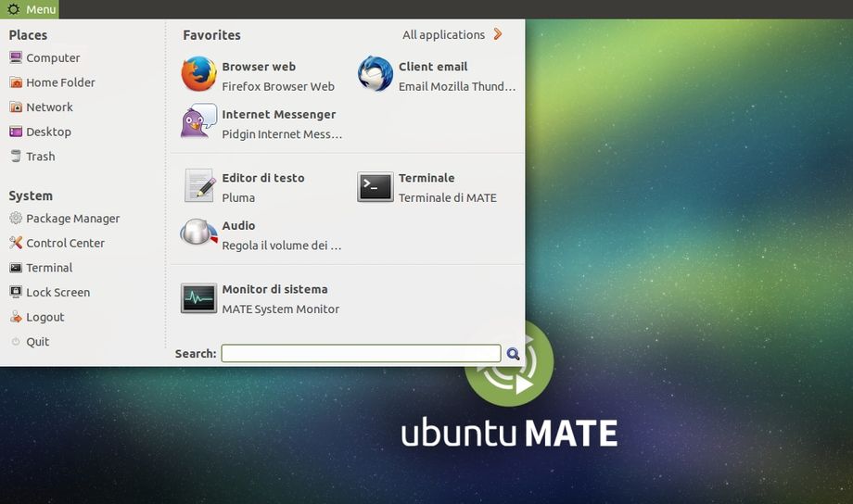Launch Firefox Browser web icon
The width and height of the screenshot is (853, 504).
coord(198,74)
